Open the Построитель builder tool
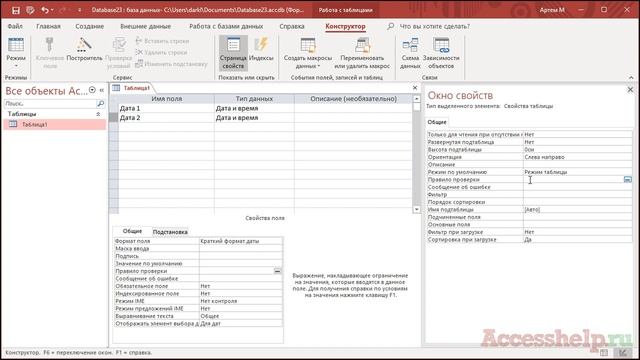This screenshot has height=360, width=640. click(84, 50)
